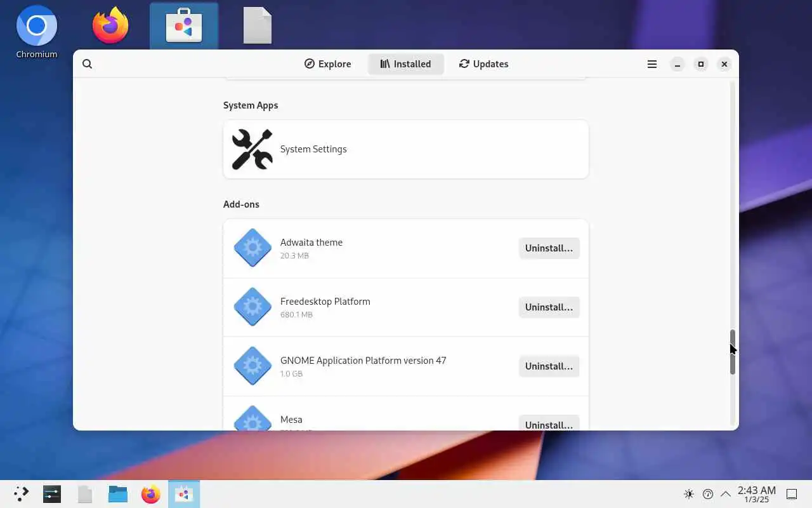Click the Software shopping bag desktop icon
Viewport: 812px width, 508px height.
[184, 25]
